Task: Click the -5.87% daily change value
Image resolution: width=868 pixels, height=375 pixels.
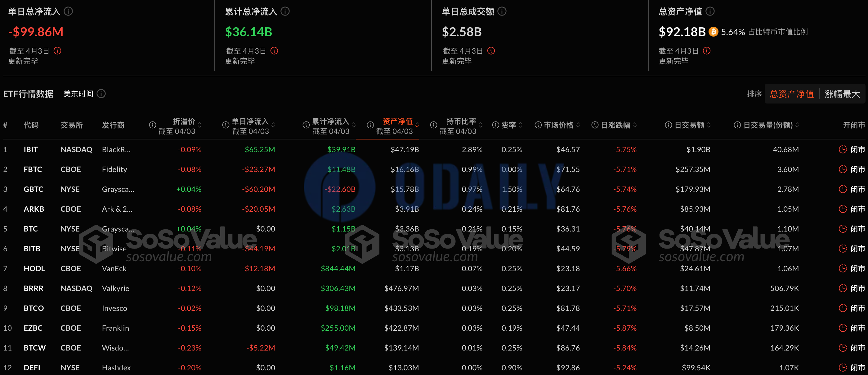Action: (x=625, y=328)
